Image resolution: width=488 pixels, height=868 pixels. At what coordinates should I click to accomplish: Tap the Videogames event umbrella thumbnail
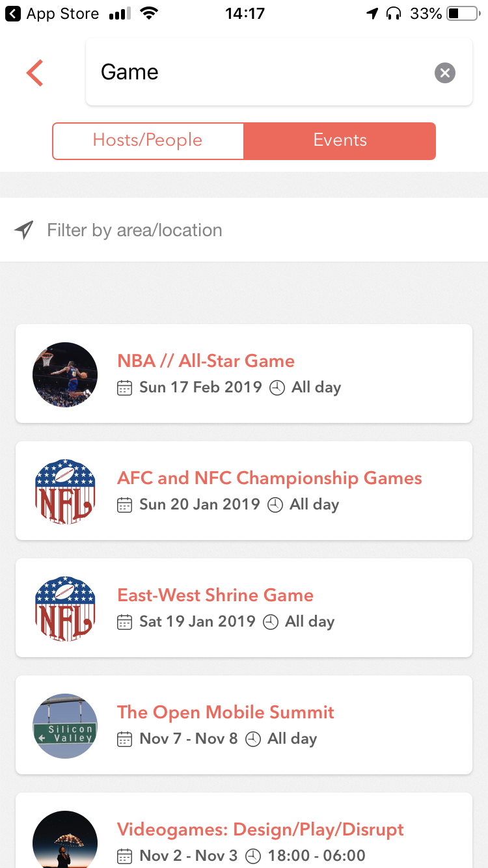pyautogui.click(x=65, y=839)
